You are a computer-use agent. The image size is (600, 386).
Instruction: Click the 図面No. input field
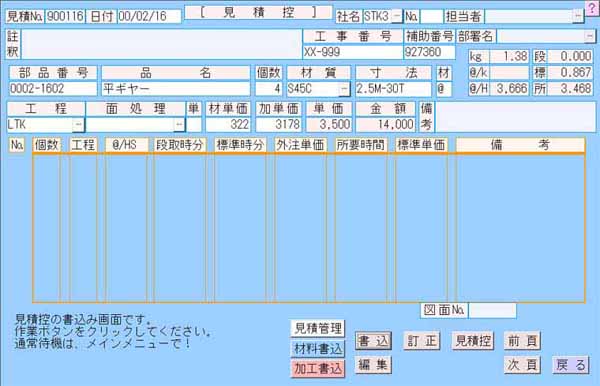pyautogui.click(x=492, y=310)
